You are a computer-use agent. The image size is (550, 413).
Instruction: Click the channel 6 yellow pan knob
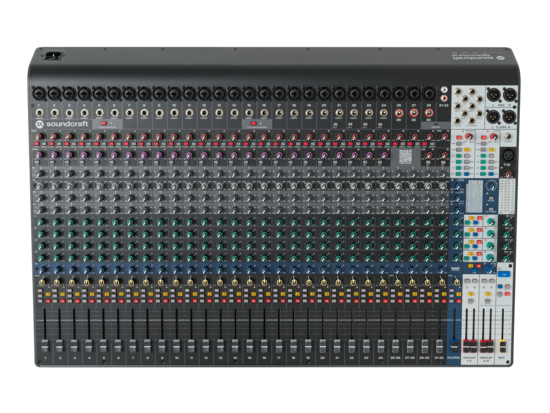click(116, 282)
